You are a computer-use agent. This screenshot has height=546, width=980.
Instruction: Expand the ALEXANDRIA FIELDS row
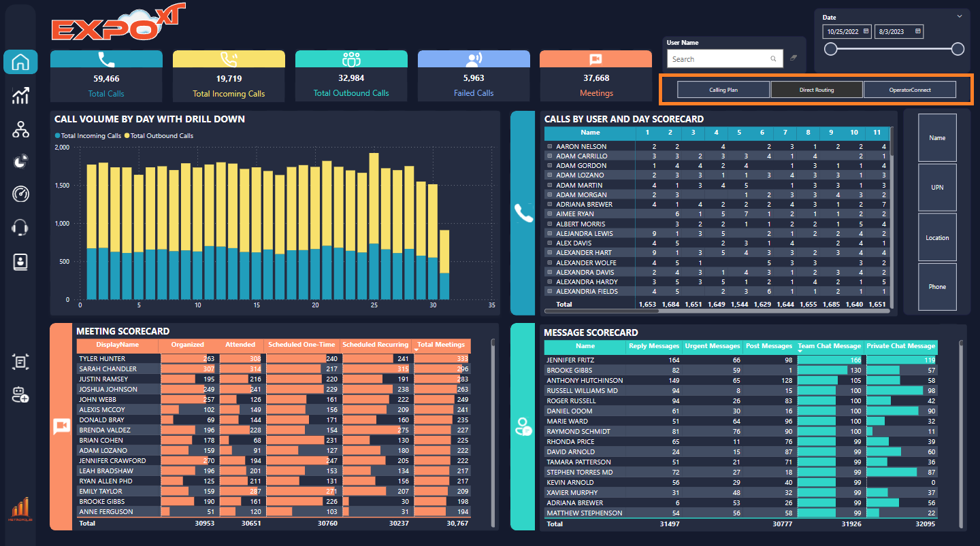549,291
